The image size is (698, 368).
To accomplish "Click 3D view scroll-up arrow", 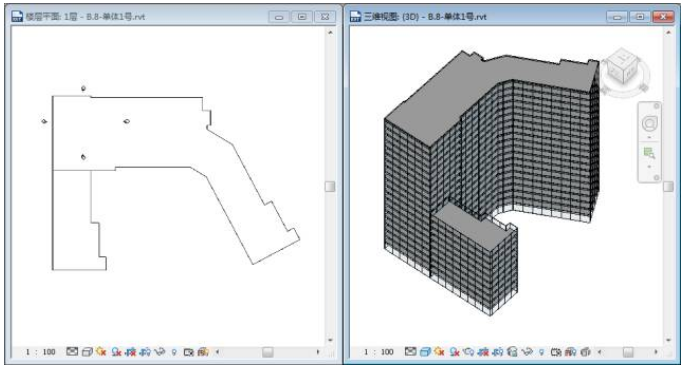I will click(668, 32).
